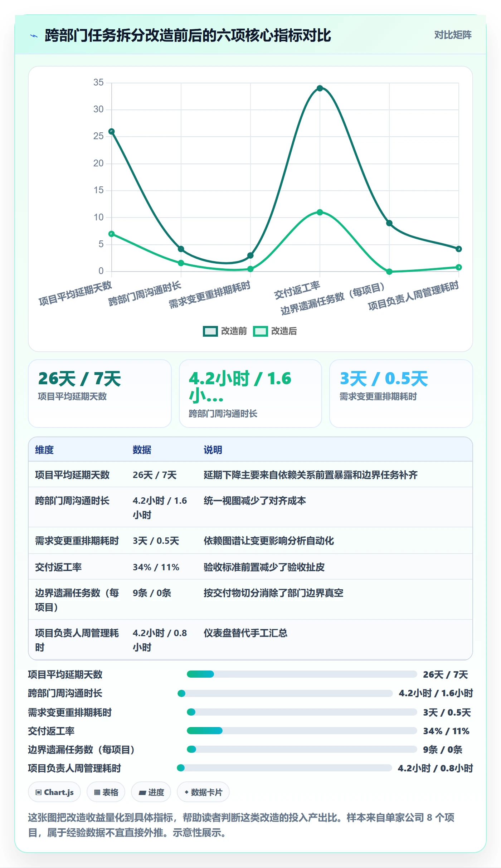
Task: Click the 改造后 point for 边界遗漏任务数
Action: pyautogui.click(x=389, y=272)
